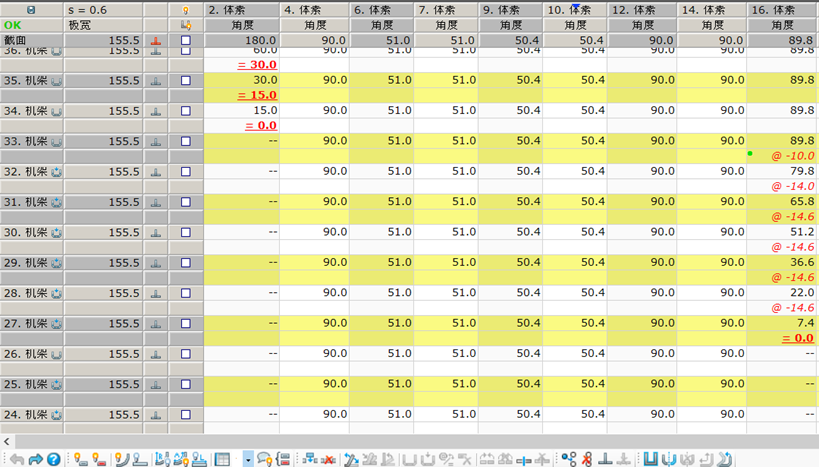Click the red = 30.0 value

(257, 65)
